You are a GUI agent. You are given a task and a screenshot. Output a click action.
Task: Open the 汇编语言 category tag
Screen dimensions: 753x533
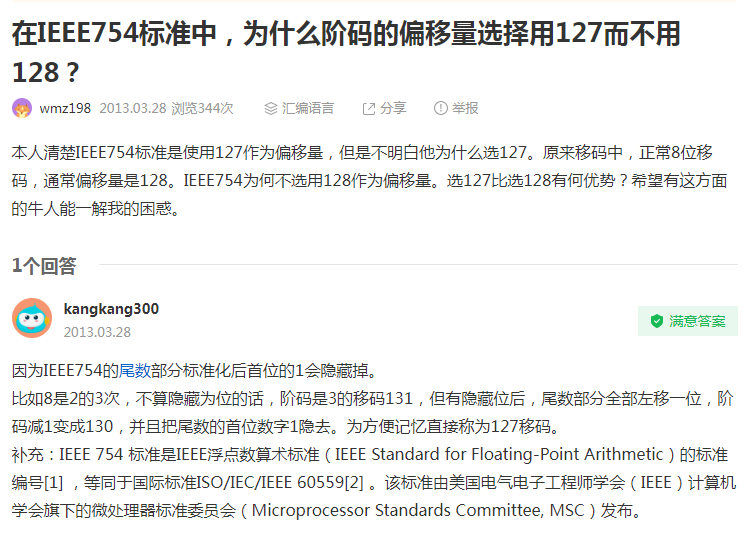tap(307, 108)
